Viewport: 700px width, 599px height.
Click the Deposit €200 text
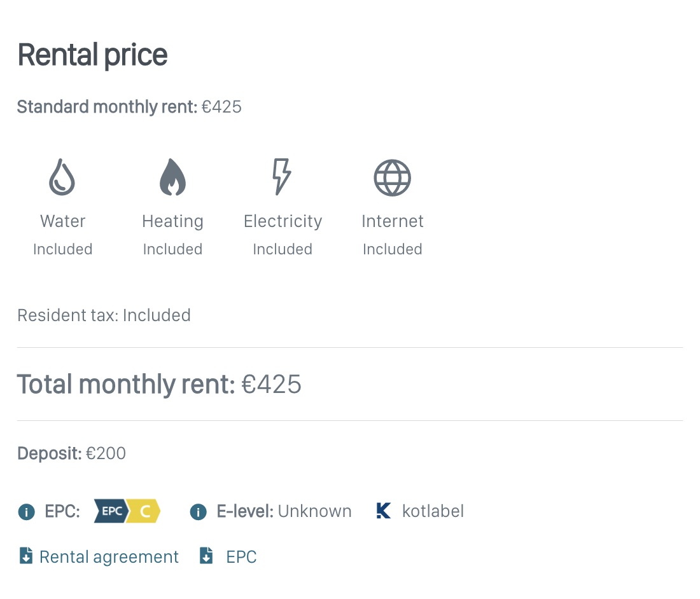point(71,453)
